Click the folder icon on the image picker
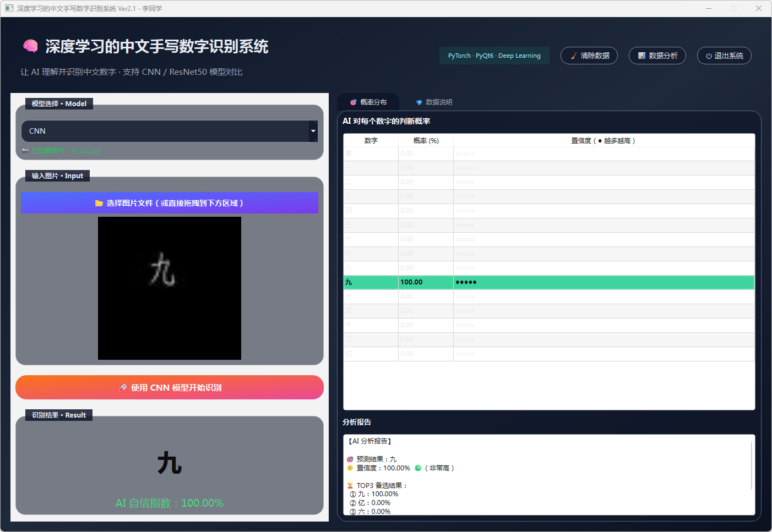 tap(99, 203)
